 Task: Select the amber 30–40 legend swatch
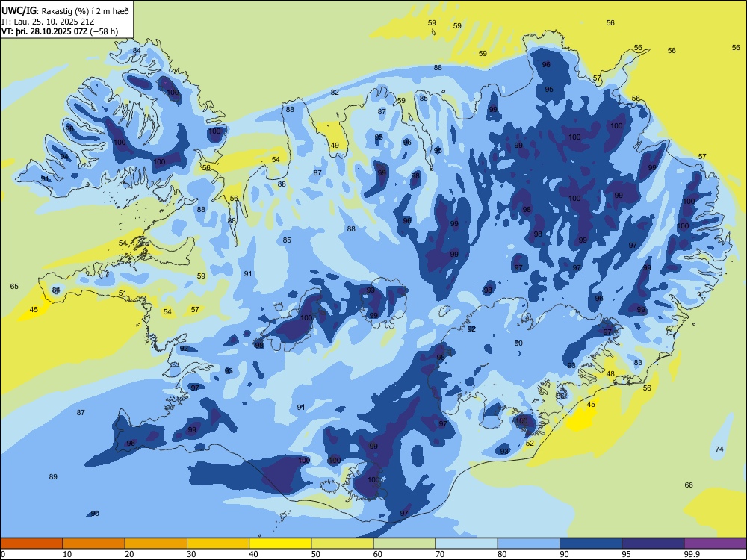pyautogui.click(x=218, y=544)
